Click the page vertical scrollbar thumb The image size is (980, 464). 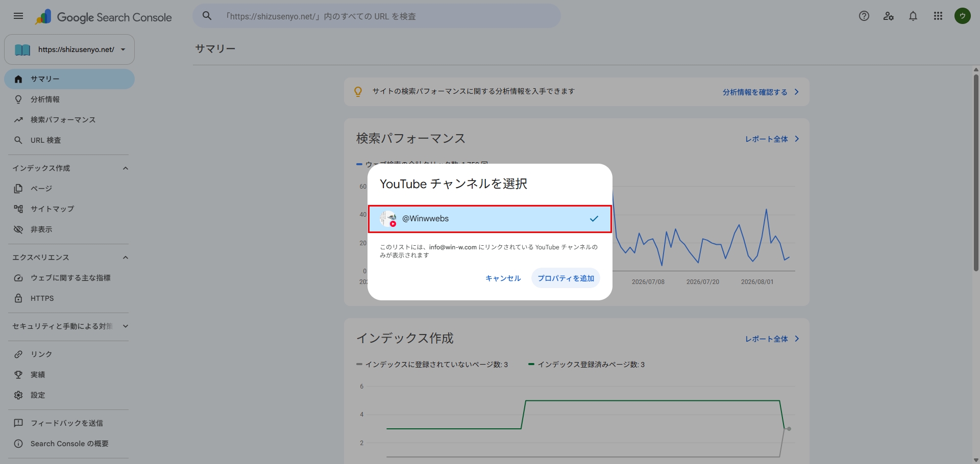976,173
